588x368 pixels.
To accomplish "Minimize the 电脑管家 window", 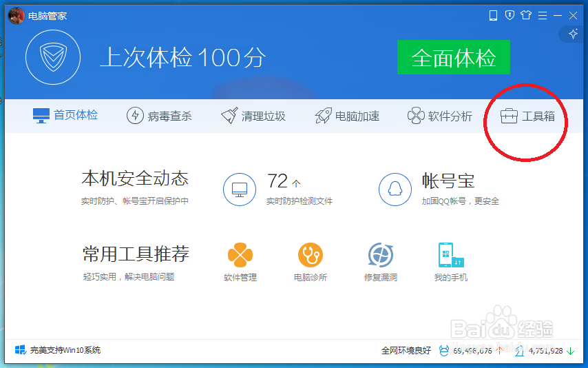I will (558, 15).
